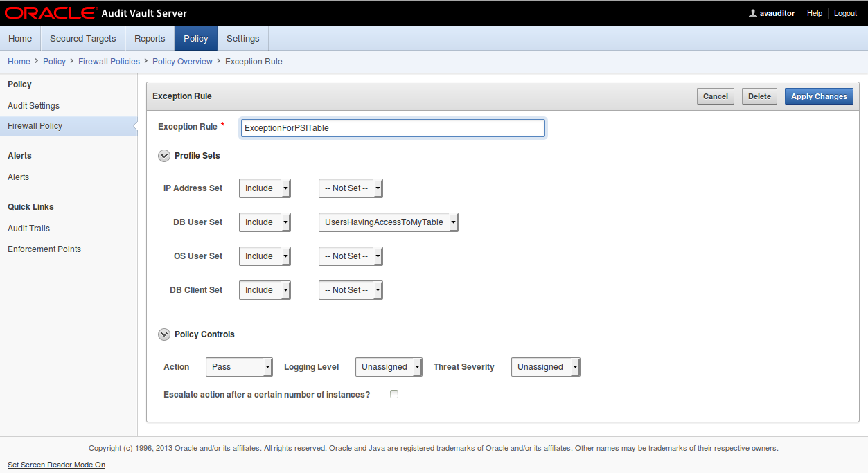Click the Audit Vault Server title
Image resolution: width=868 pixels, height=473 pixels.
point(144,13)
